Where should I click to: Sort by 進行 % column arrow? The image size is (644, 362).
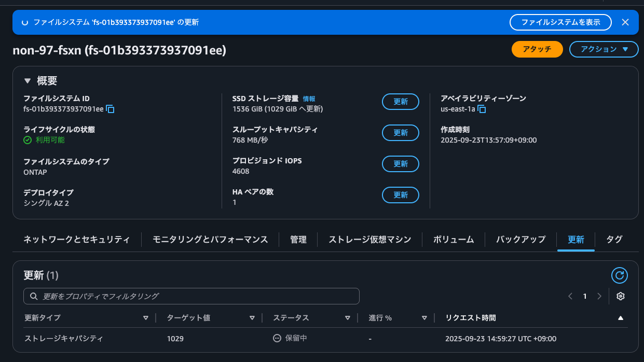424,318
